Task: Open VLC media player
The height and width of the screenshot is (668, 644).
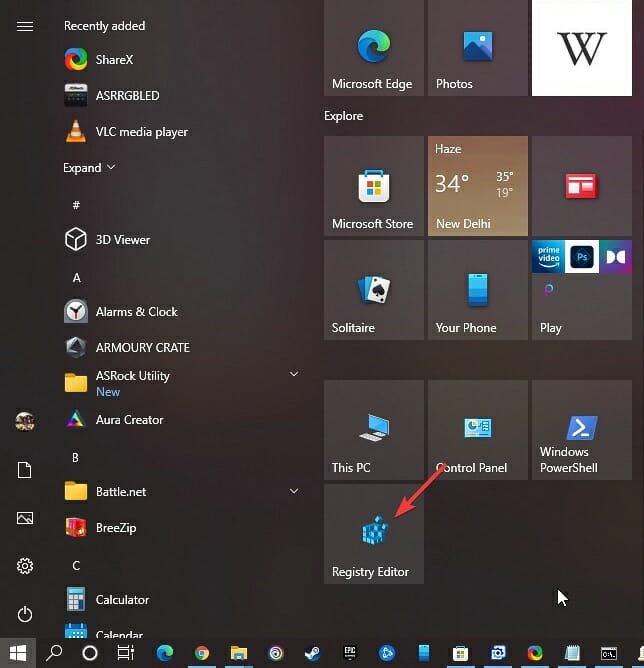Action: (126, 132)
